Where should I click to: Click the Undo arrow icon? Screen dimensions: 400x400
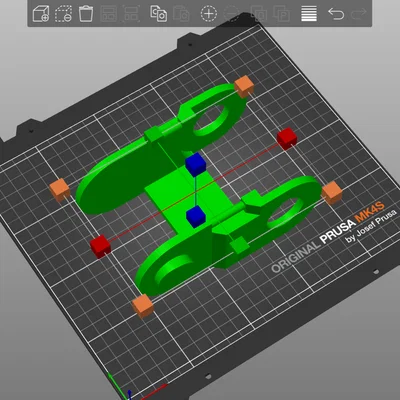[336, 14]
